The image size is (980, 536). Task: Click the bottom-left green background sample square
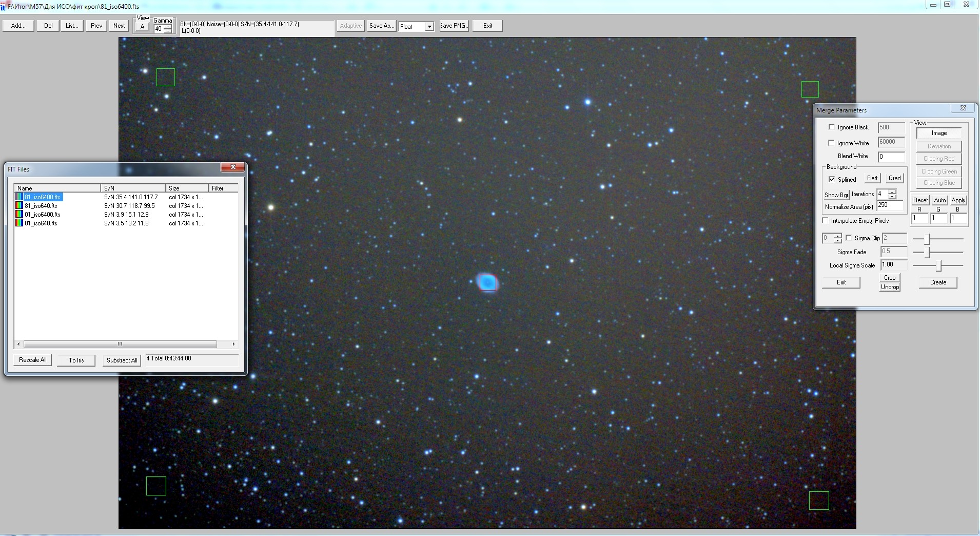pyautogui.click(x=156, y=486)
